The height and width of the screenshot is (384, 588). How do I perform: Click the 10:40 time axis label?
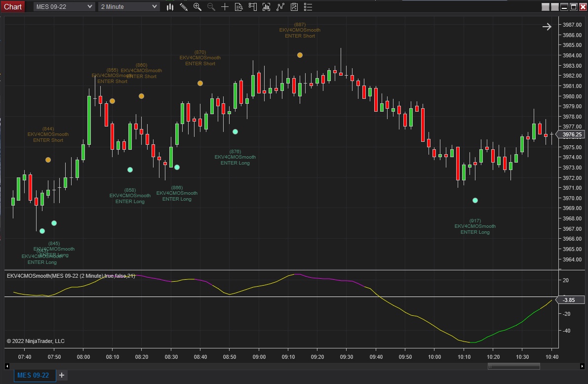point(552,357)
